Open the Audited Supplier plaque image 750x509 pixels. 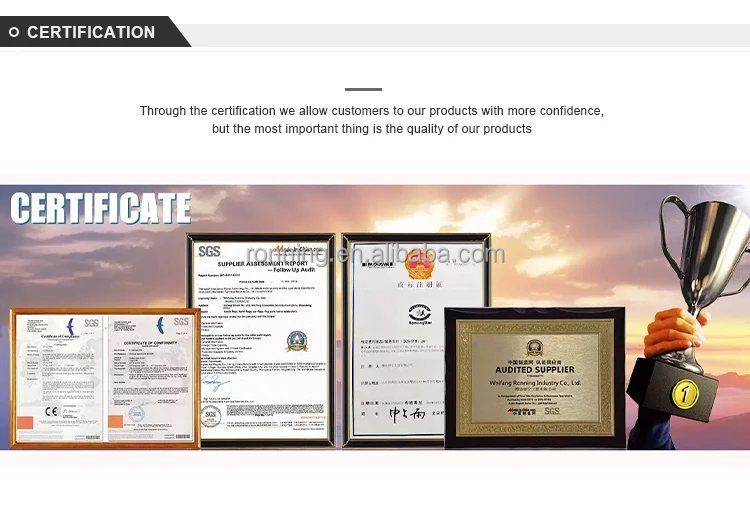pyautogui.click(x=535, y=378)
